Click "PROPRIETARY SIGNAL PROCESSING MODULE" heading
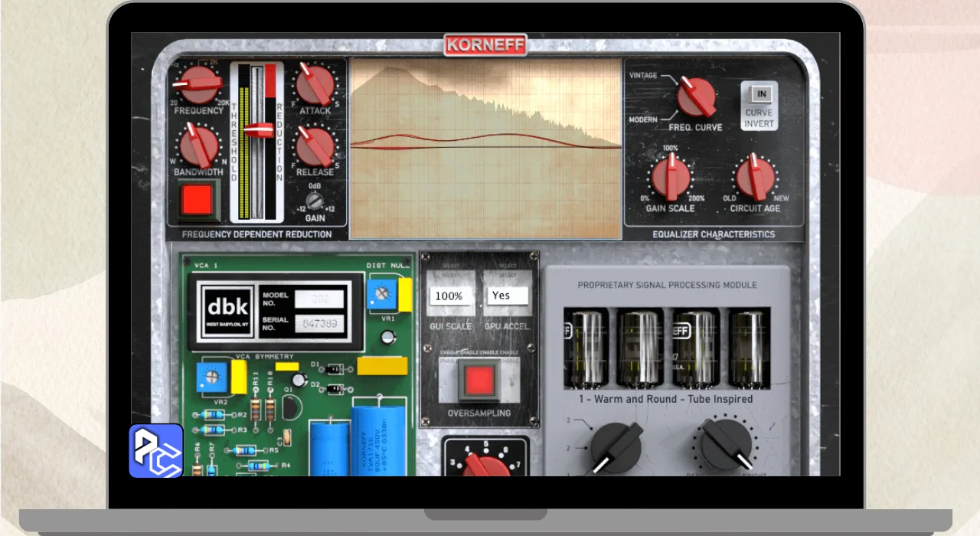Screen dimensions: 980x536 (x=668, y=285)
